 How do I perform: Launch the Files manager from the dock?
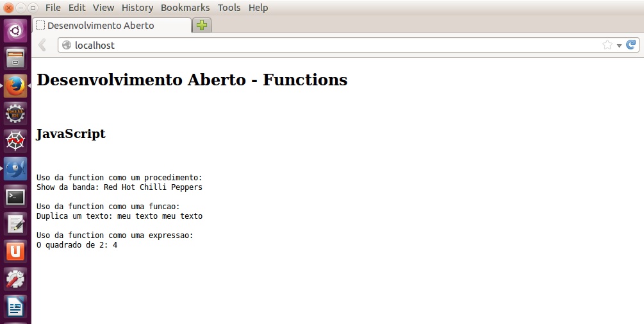coord(15,58)
